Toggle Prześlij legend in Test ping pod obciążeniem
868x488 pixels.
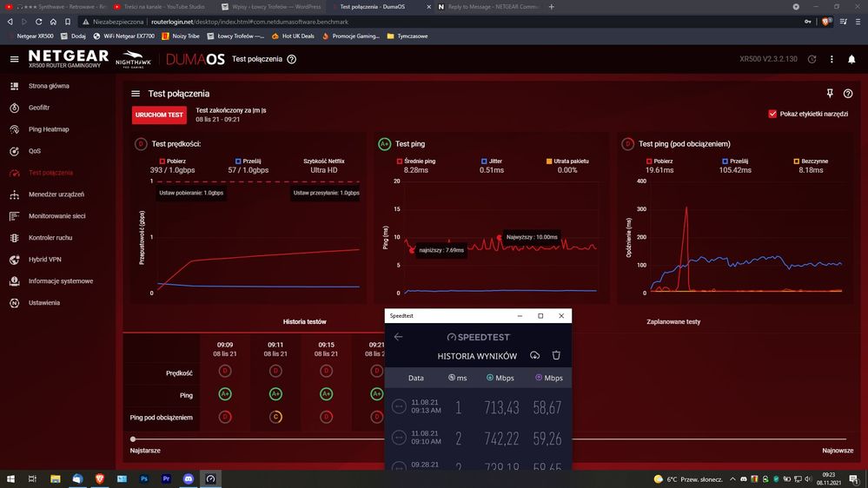[x=735, y=161]
